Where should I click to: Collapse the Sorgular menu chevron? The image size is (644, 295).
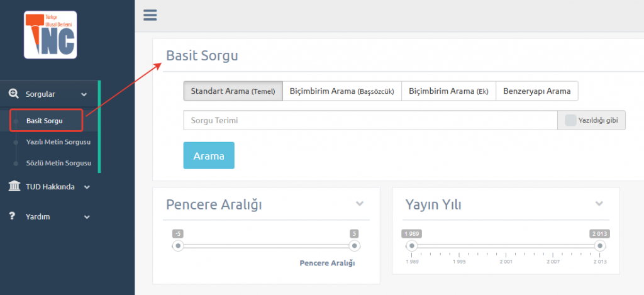click(84, 94)
